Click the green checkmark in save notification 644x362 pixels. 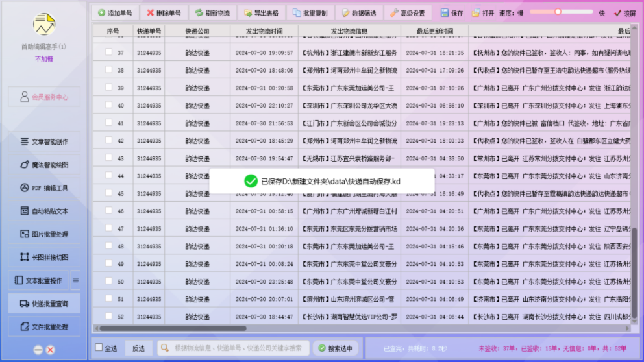coord(251,181)
